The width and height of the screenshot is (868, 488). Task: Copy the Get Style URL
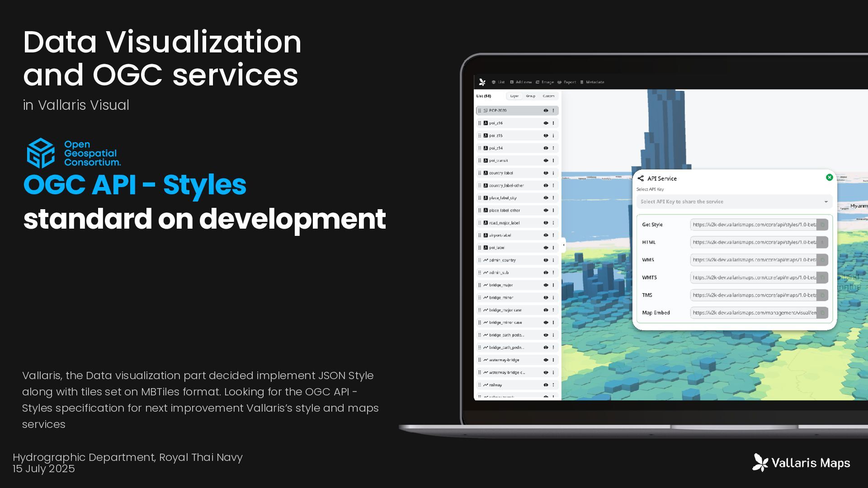coord(822,225)
